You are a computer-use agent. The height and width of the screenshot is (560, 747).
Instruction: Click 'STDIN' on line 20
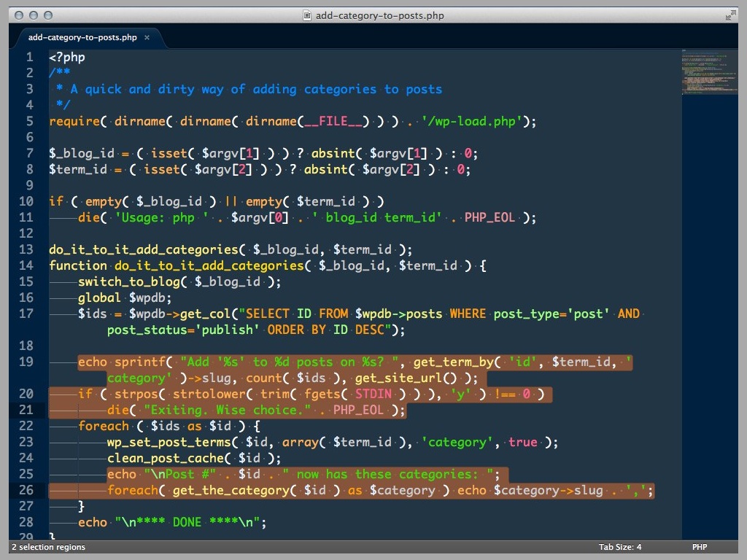click(373, 394)
